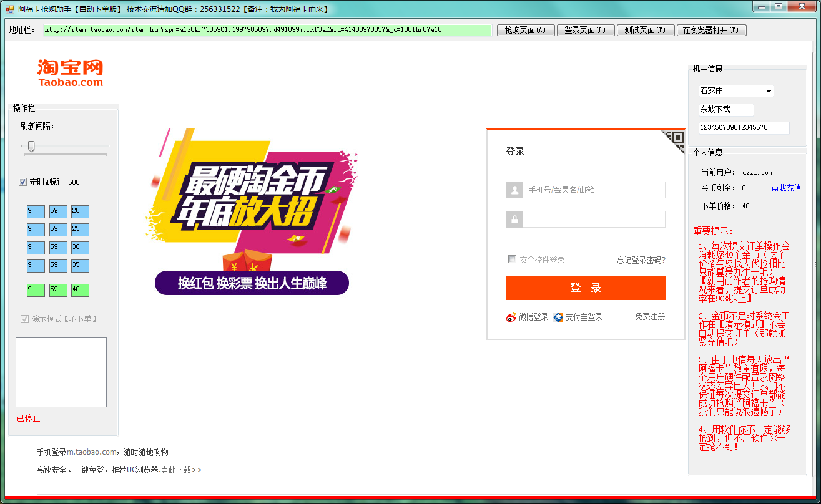Click the m.taobao.com link
The height and width of the screenshot is (504, 821).
(x=92, y=452)
